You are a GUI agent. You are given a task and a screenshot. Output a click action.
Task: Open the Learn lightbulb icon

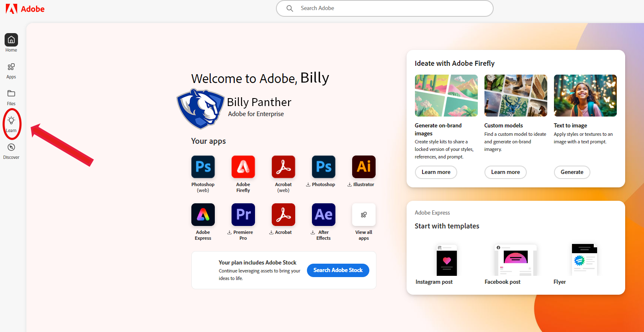[x=11, y=121]
